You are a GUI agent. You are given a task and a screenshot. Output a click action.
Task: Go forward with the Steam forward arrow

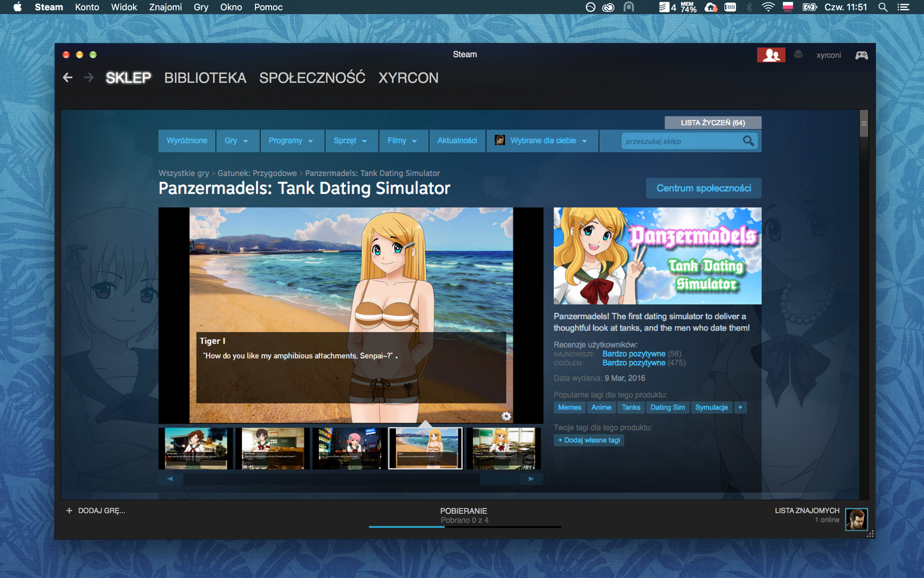[89, 77]
